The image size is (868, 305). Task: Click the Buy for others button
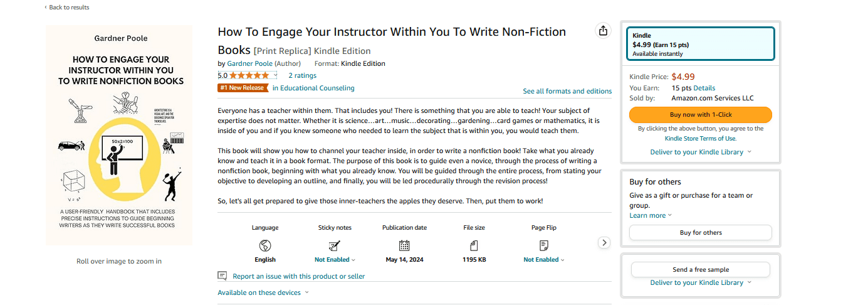coord(700,232)
